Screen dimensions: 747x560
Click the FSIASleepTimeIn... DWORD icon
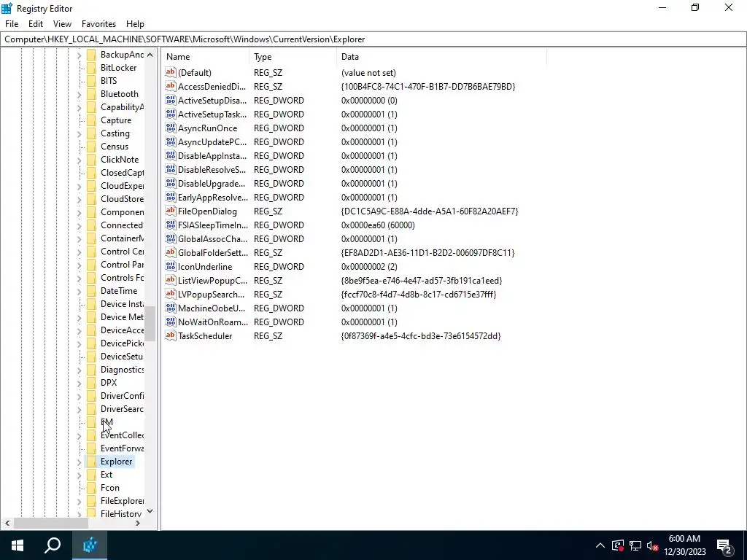(x=171, y=225)
